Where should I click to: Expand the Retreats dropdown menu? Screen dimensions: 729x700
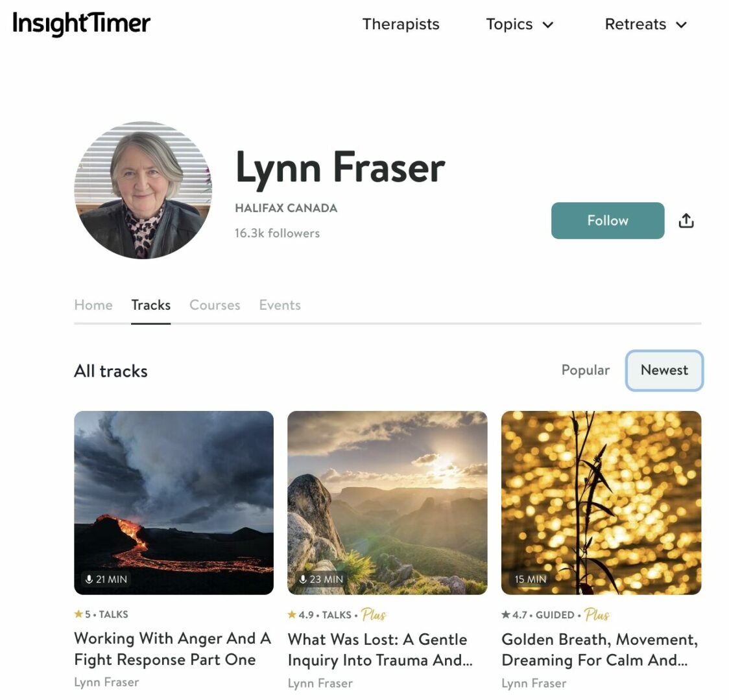[646, 24]
